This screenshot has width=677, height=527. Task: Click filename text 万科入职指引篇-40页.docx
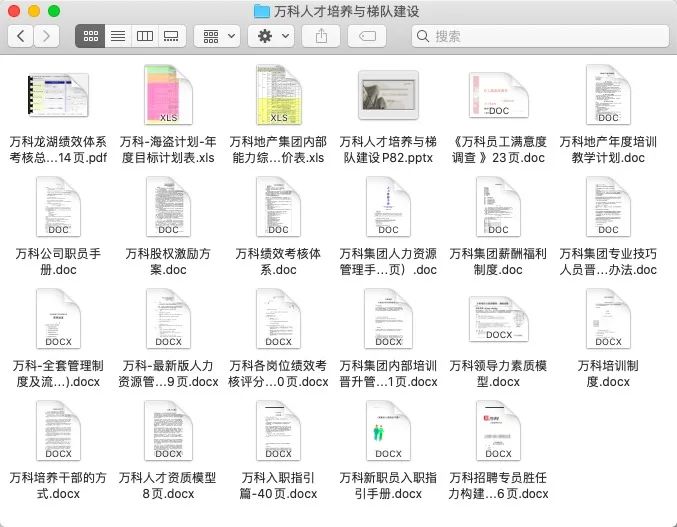278,486
